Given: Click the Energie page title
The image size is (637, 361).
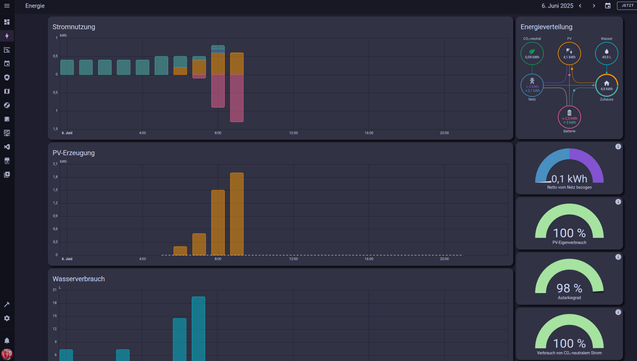Looking at the screenshot, I should pyautogui.click(x=35, y=6).
